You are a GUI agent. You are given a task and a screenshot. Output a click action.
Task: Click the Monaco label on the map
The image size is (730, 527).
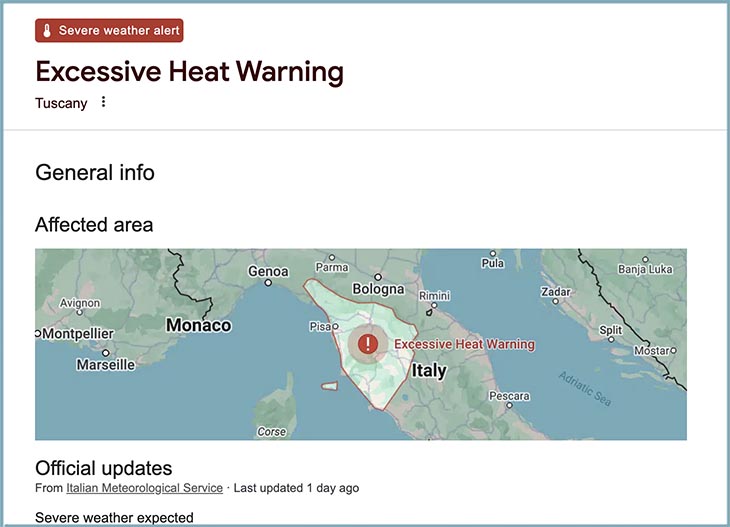pos(198,325)
